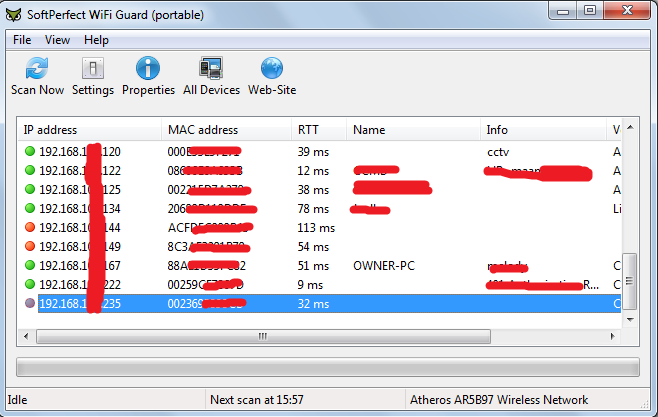This screenshot has height=417, width=658.
Task: Sort by the Name column header
Action: click(413, 130)
